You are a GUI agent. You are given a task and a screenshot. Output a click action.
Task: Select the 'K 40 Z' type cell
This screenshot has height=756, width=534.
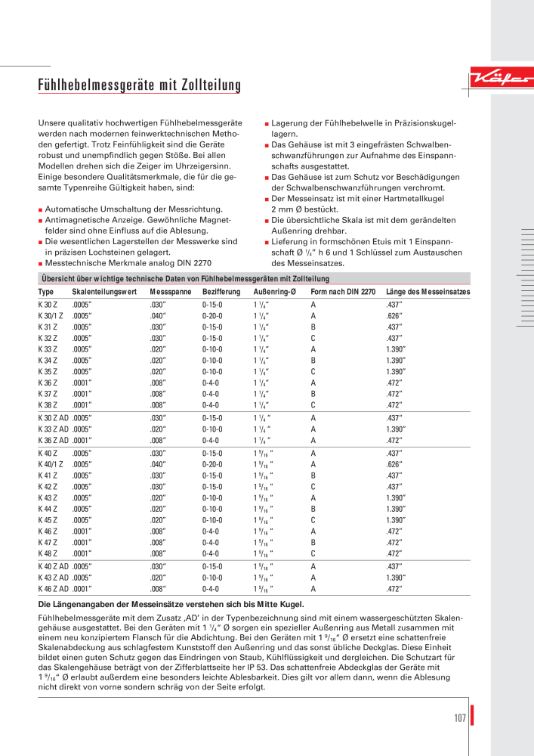tap(48, 453)
